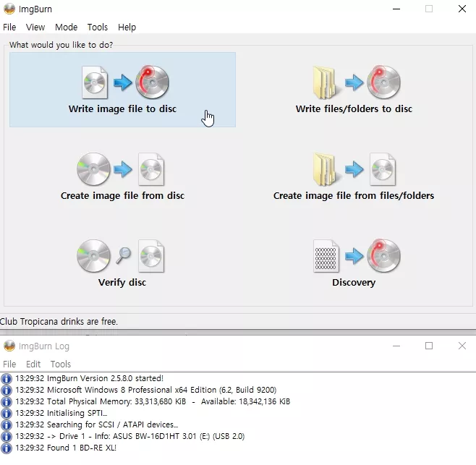Open File menu in ImgBurn Log window

(9, 364)
